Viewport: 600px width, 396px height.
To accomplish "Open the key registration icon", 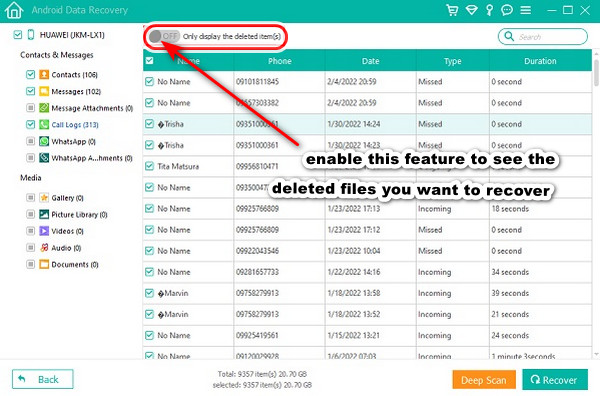I will point(489,10).
